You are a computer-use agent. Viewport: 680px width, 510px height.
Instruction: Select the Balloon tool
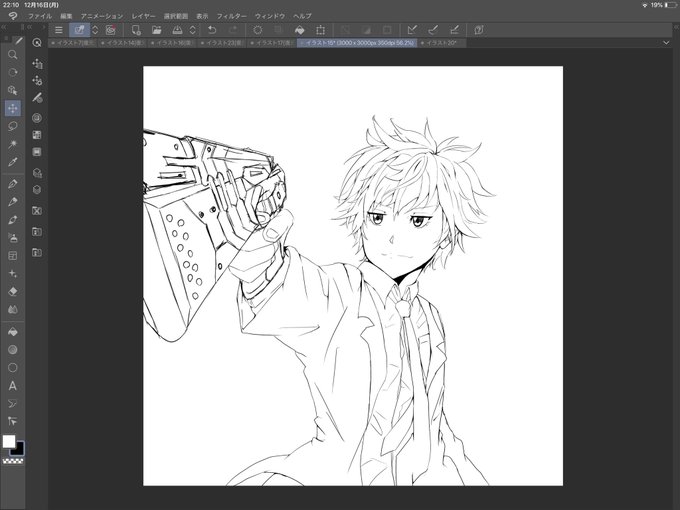[x=13, y=404]
